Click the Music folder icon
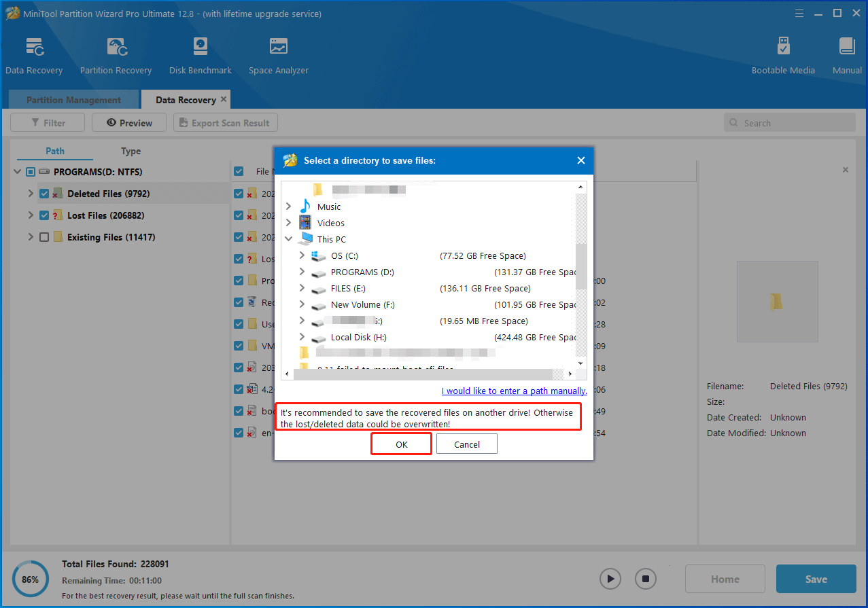The height and width of the screenshot is (608, 868). tap(305, 207)
